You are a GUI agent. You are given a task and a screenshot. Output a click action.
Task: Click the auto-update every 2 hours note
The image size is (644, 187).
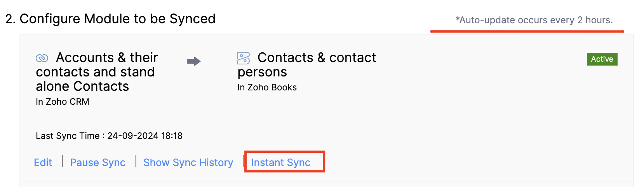534,20
